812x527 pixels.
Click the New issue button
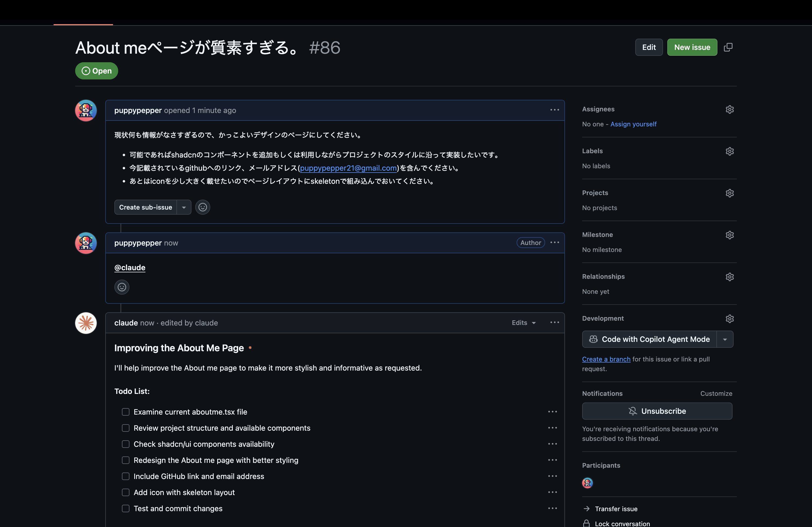coord(692,47)
